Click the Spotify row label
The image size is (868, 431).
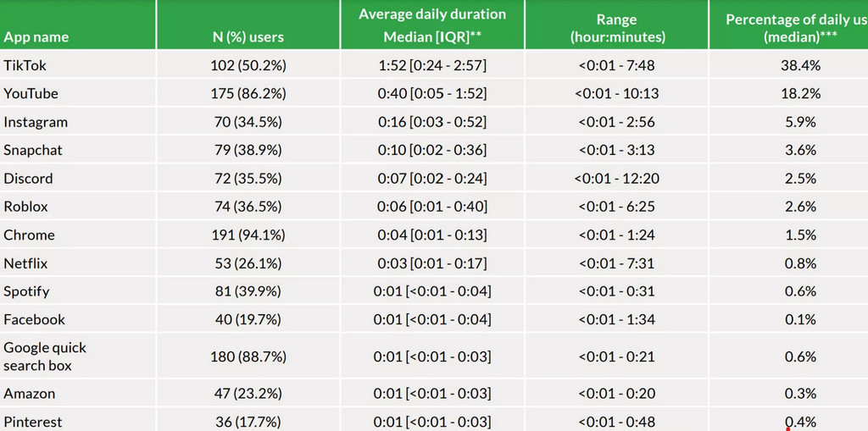pos(26,291)
